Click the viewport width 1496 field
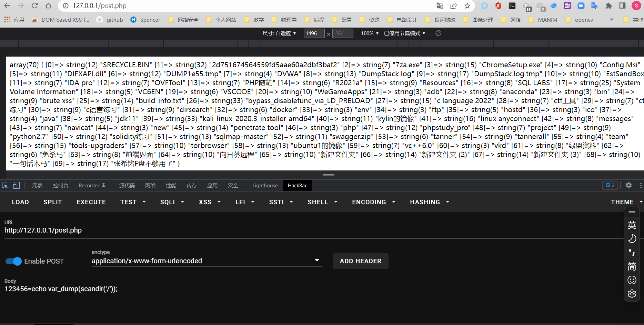The image size is (644, 325). coord(314,33)
